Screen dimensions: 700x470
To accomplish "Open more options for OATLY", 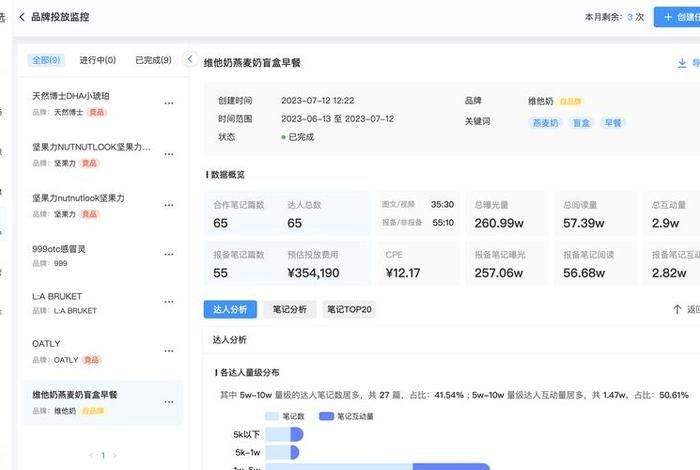I will 169,351.
